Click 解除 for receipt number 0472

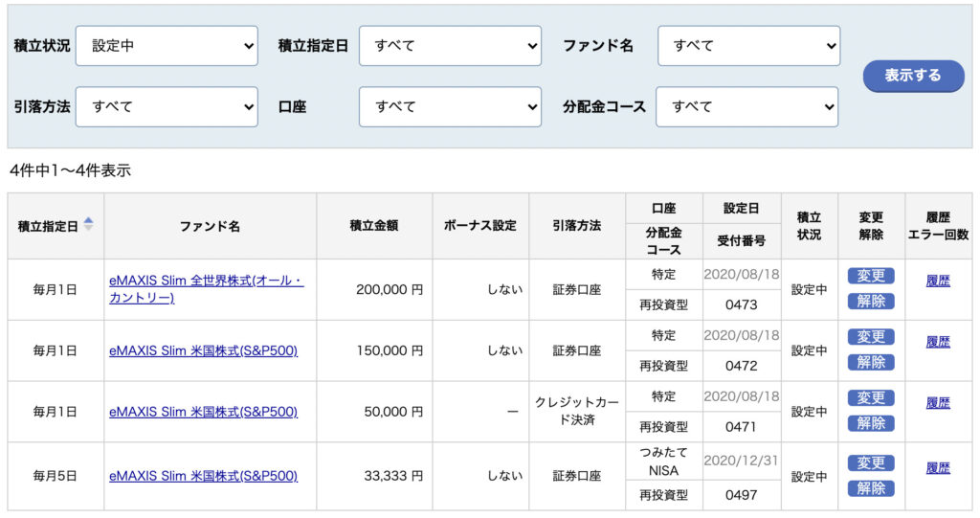[x=871, y=362]
